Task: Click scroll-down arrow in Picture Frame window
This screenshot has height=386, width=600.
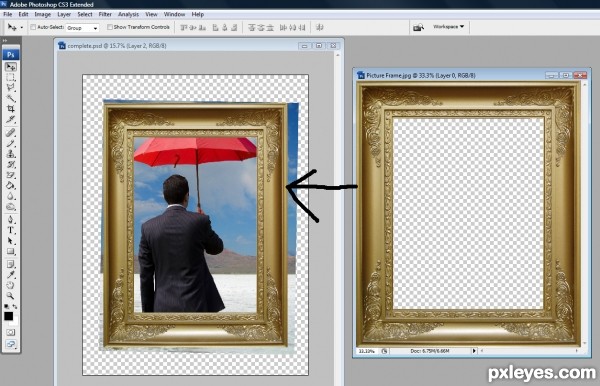Action: (584, 344)
